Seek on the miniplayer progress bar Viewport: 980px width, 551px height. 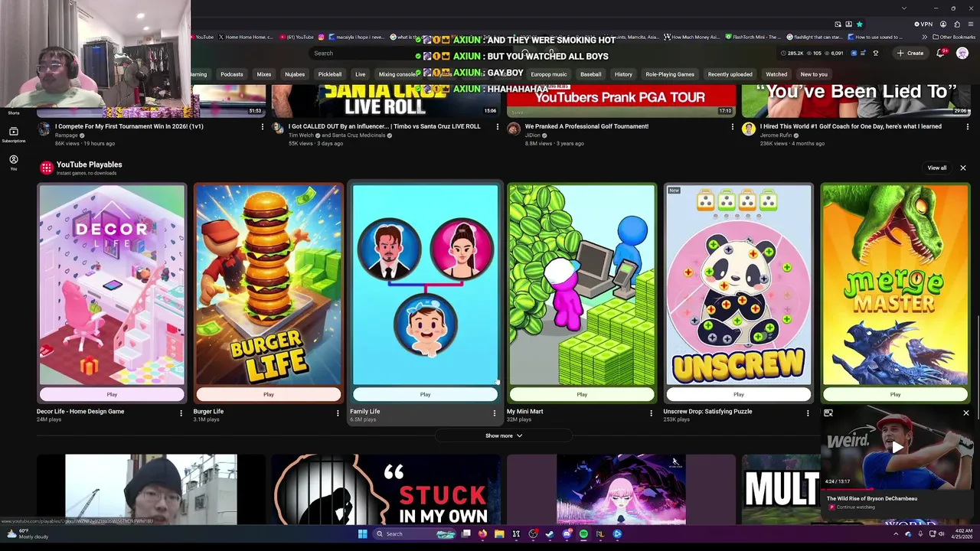[x=897, y=489]
